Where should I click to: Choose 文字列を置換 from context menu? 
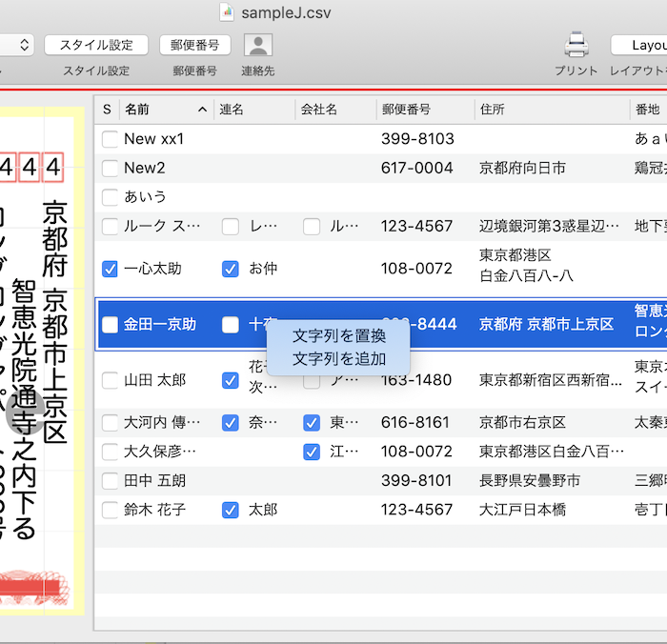tap(338, 336)
